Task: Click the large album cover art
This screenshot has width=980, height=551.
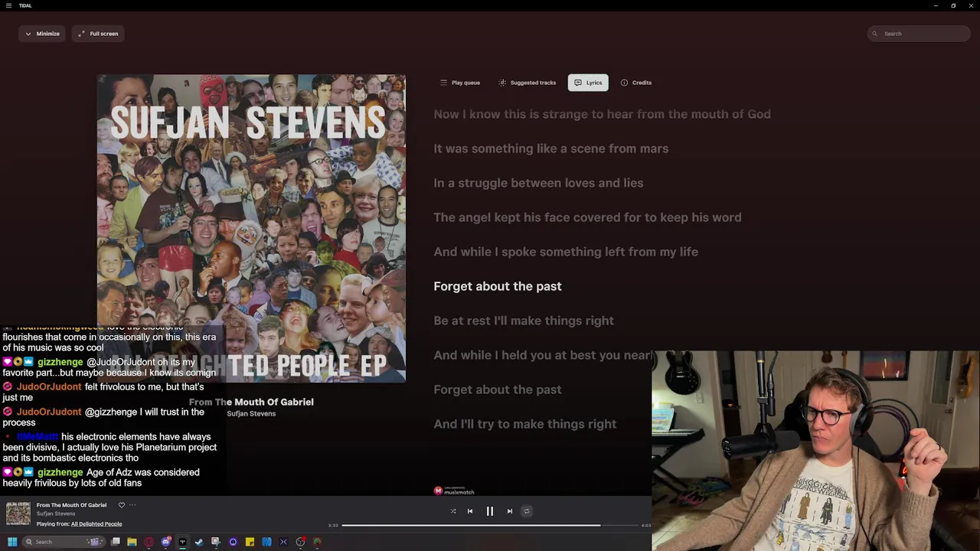Action: (251, 228)
